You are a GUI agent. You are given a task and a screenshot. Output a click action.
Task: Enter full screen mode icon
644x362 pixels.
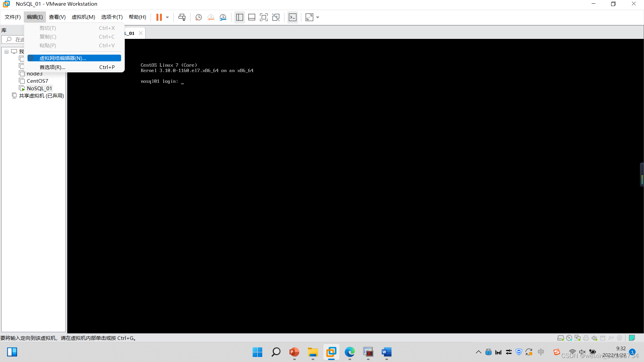click(264, 17)
